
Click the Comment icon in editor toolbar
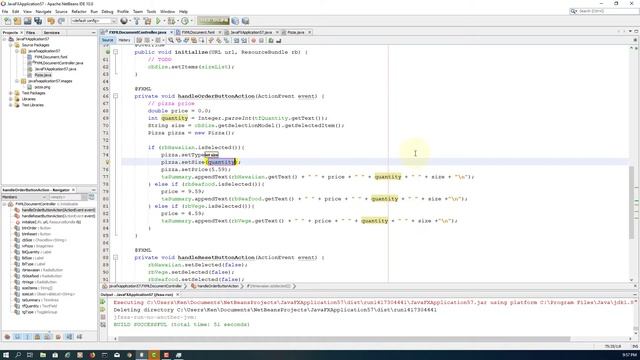(x=271, y=40)
